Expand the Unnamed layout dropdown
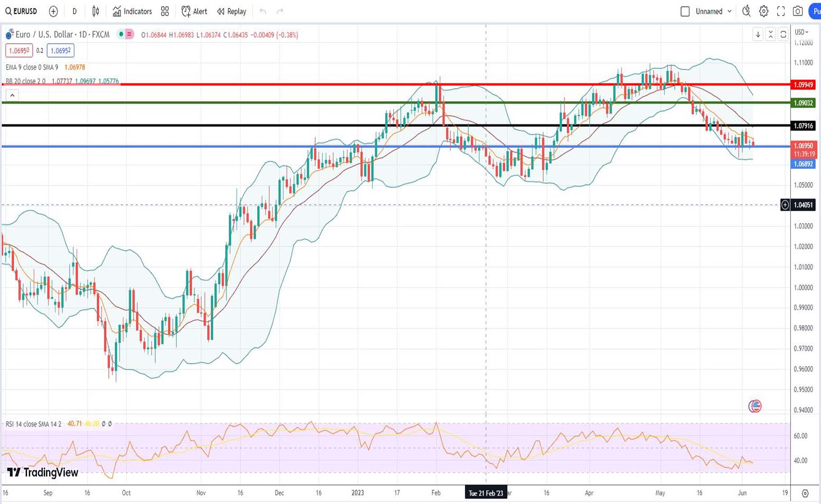Screen dimensions: 821x504 click(729, 11)
